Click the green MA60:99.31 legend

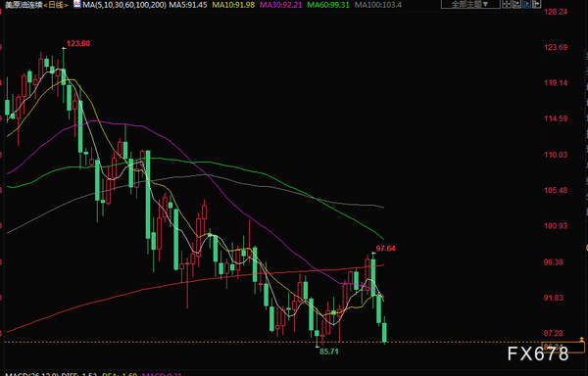328,5
